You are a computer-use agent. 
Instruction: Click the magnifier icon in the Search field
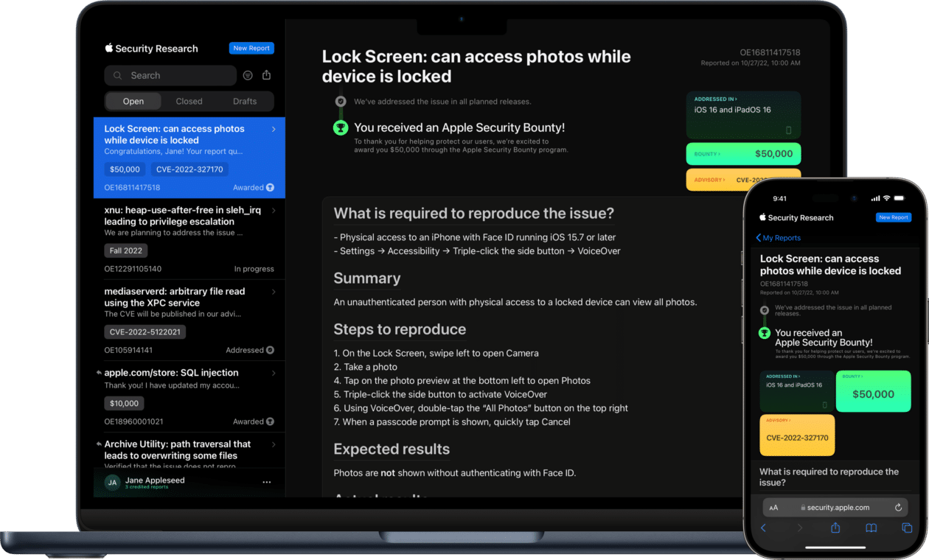tap(117, 75)
